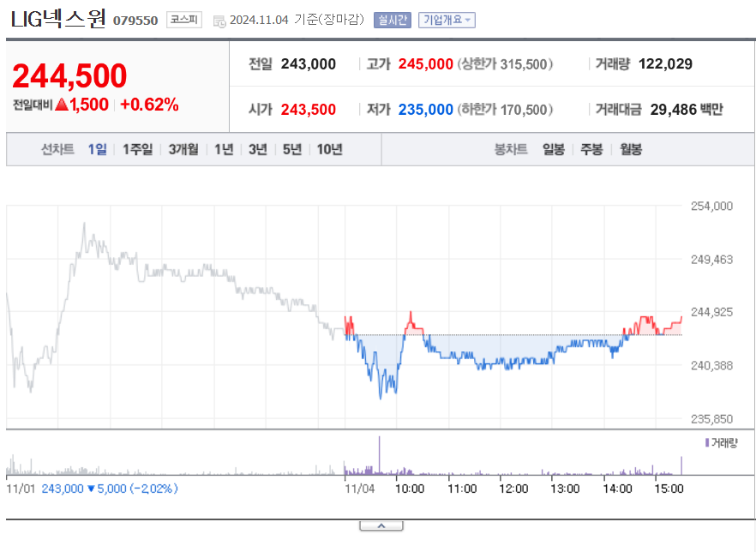Open the 주봉 weekly candle chart

(591, 149)
